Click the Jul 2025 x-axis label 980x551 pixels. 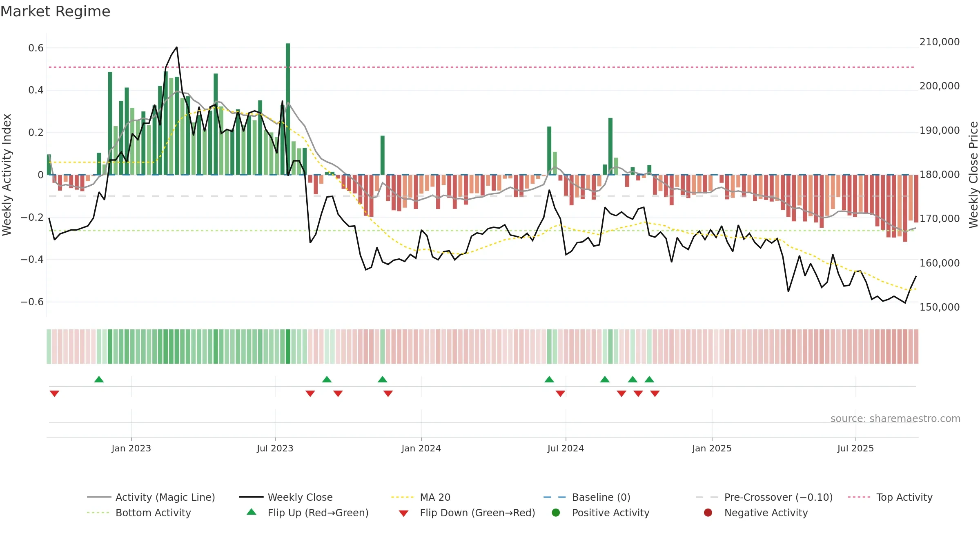[855, 449]
